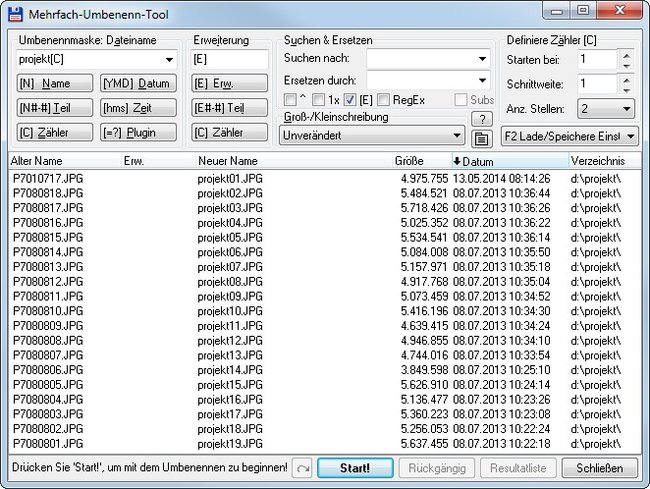Click new name projekt12.JPG
The image size is (650, 489).
coord(230,341)
